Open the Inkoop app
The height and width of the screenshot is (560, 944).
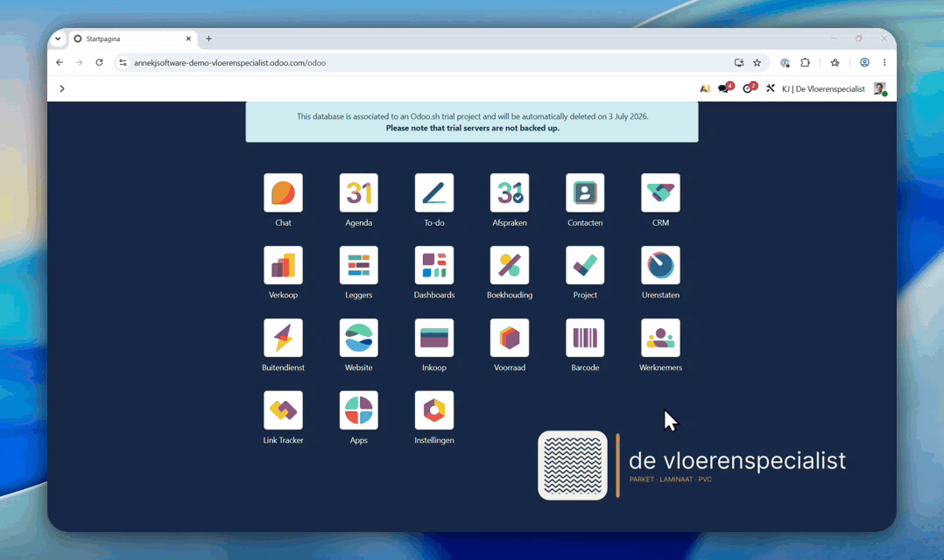point(434,338)
